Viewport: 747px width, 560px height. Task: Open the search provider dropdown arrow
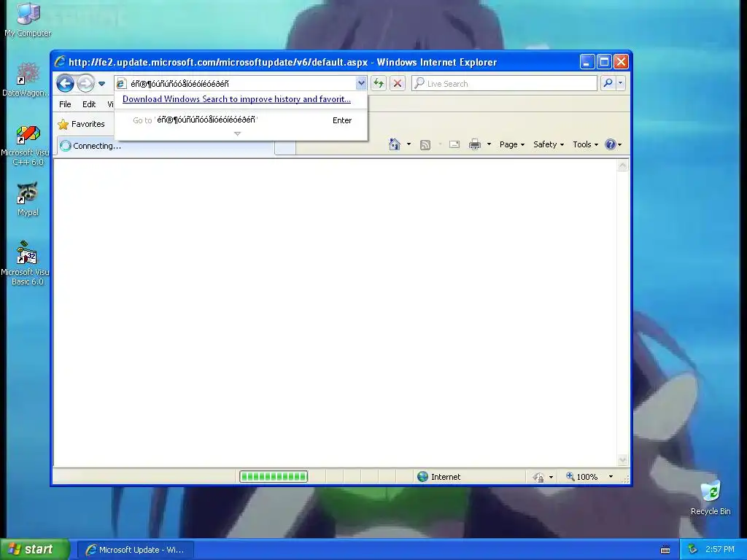tap(620, 83)
